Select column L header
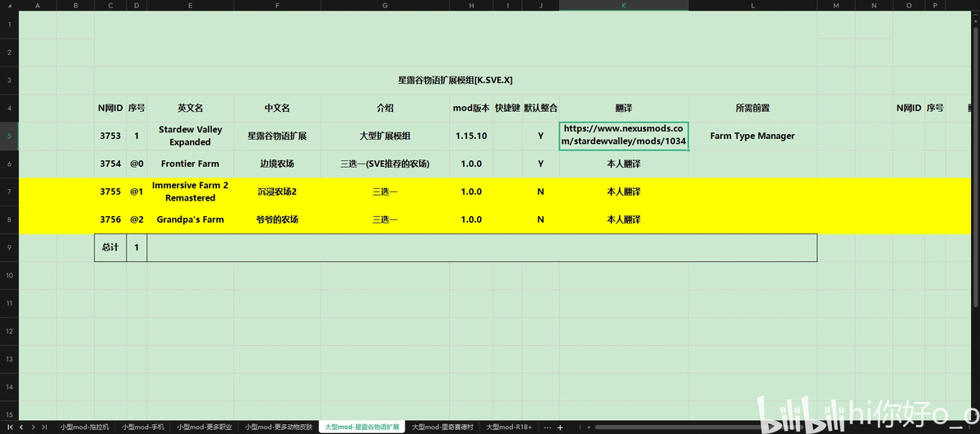Image resolution: width=980 pixels, height=434 pixels. click(752, 5)
